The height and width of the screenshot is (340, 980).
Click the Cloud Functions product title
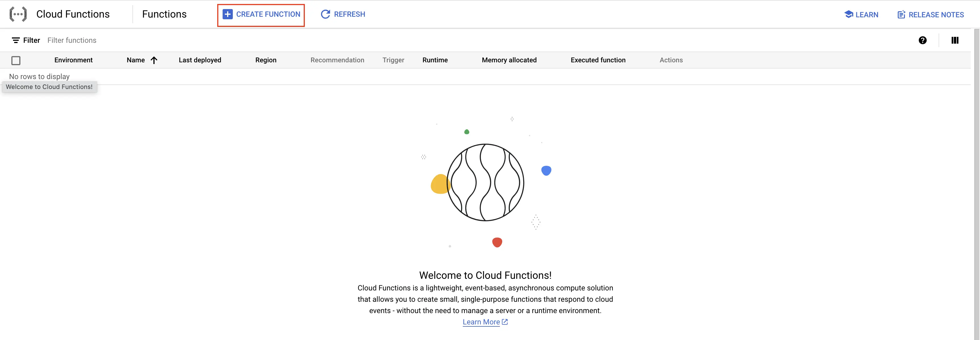[73, 14]
